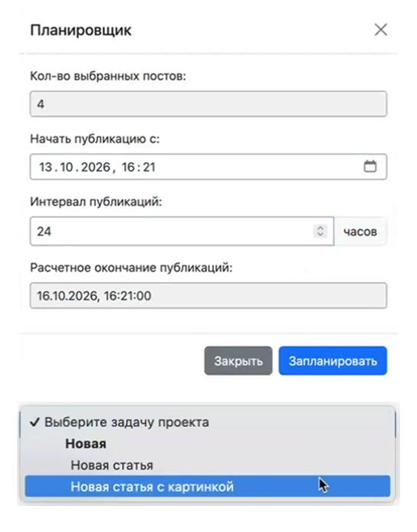Increase the interval using the stepper up arrow

320,228
